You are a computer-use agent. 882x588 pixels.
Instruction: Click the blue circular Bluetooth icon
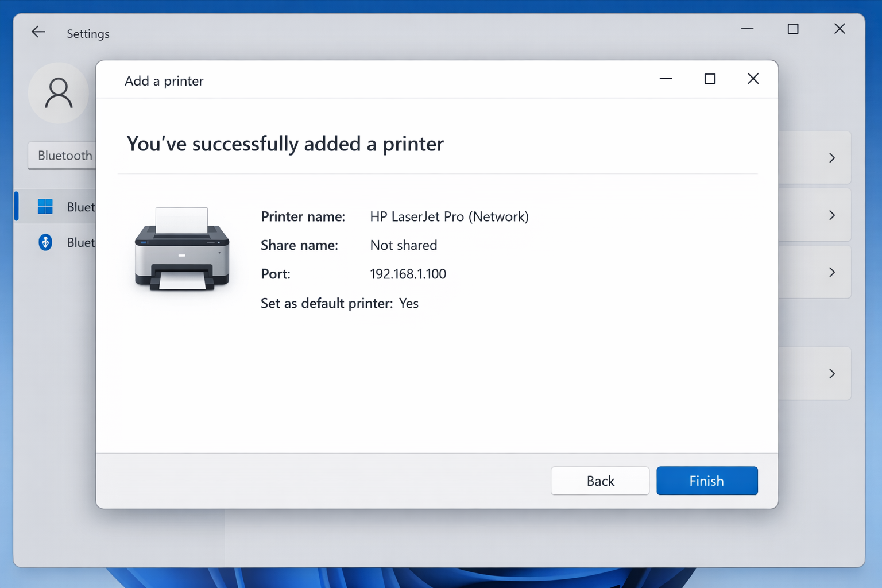pos(45,242)
